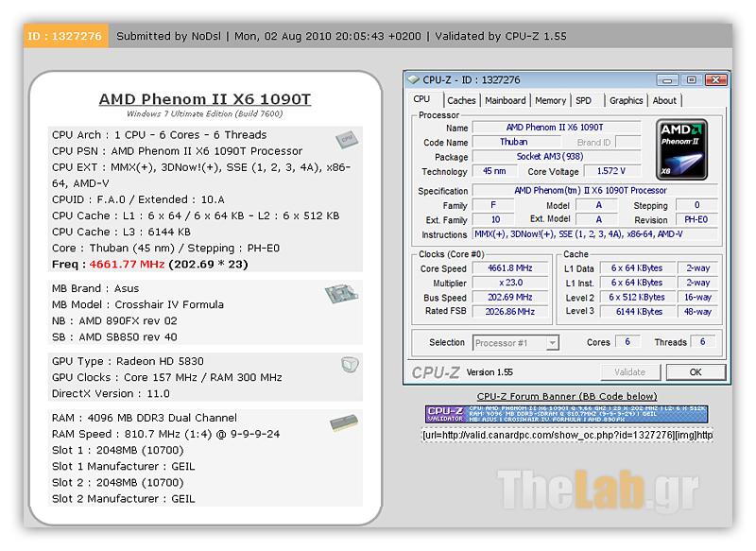The image size is (756, 551).
Task: Click the Cores count value field
Action: pyautogui.click(x=627, y=342)
